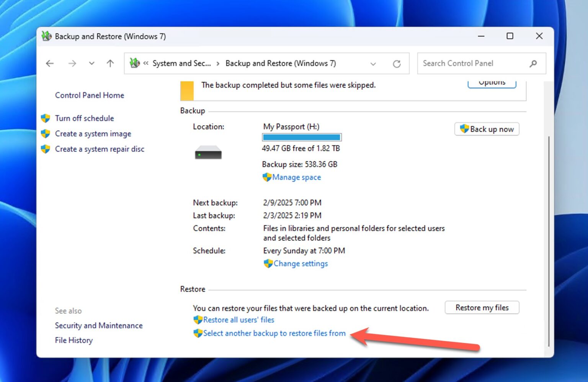The height and width of the screenshot is (382, 588).
Task: Click the title bar Backup and Restore icon
Action: pyautogui.click(x=47, y=36)
